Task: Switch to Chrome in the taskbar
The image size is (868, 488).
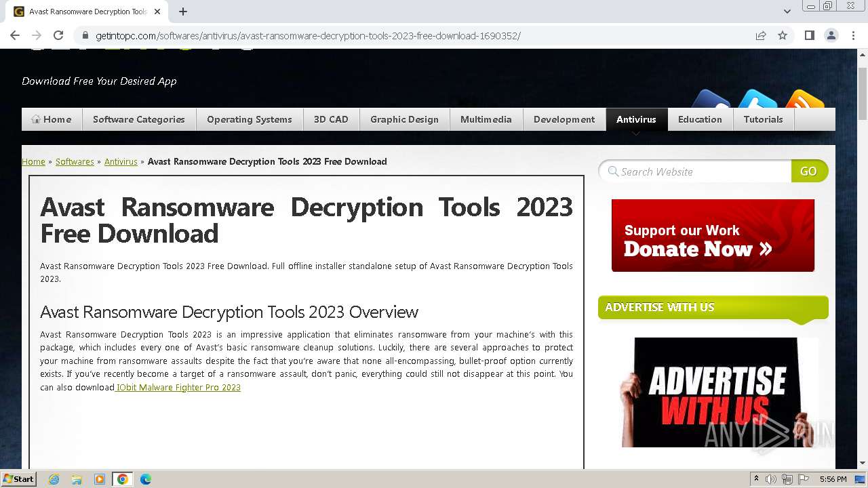Action: (x=123, y=479)
